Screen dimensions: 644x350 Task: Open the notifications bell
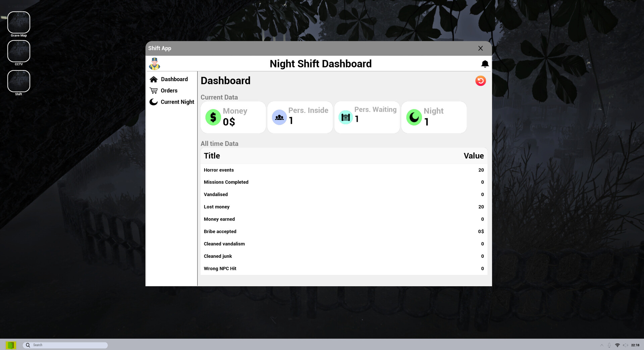[x=485, y=63]
